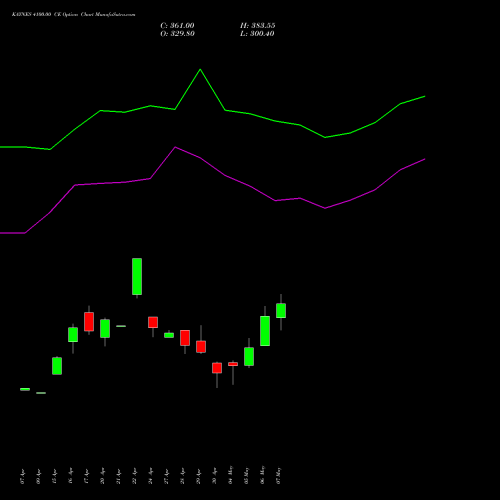This screenshot has height=500, width=500.
Task: Click the small red candle above 04 May
Action: point(233,364)
